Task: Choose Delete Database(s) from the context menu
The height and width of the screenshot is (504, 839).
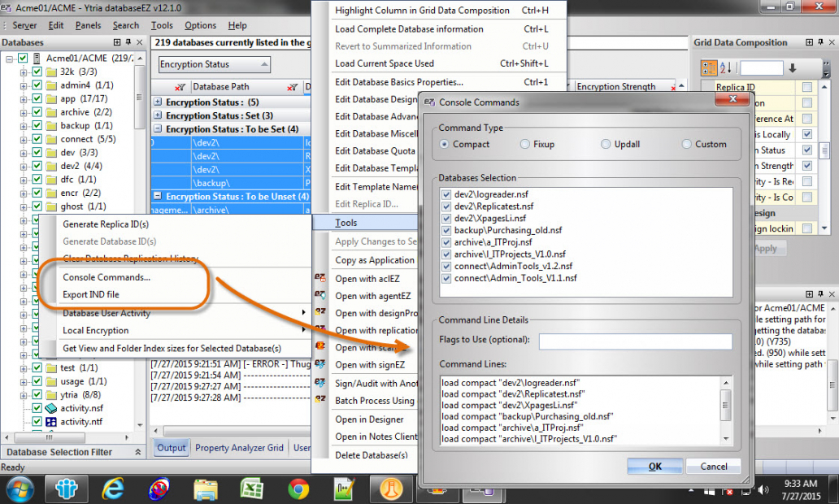Action: [372, 454]
